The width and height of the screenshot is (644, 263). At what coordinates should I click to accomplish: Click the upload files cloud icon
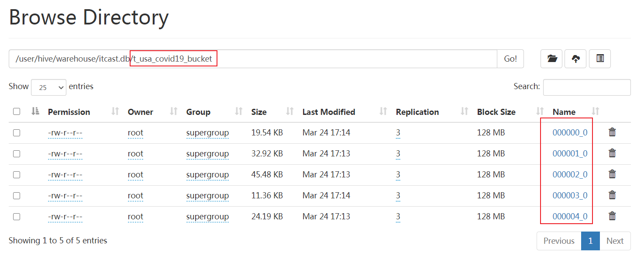[576, 59]
